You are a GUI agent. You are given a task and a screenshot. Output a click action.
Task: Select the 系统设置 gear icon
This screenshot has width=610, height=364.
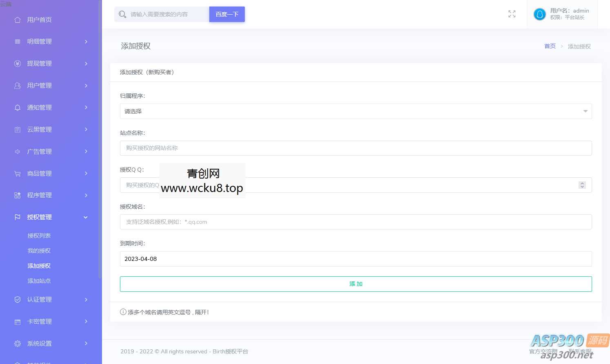pos(18,343)
